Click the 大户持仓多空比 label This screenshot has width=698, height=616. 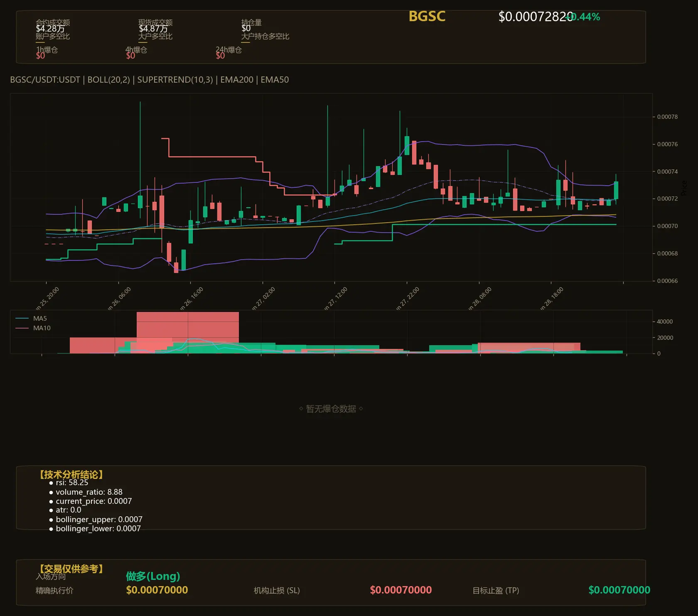coord(265,36)
